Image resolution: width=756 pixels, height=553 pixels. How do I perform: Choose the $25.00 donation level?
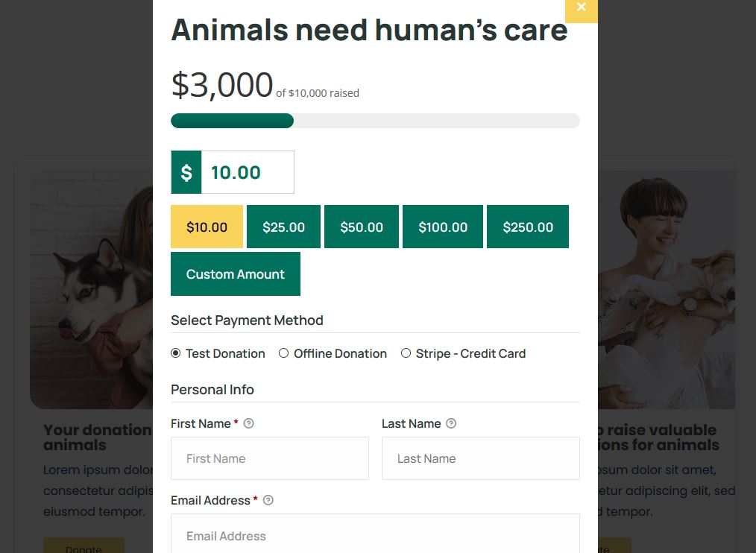point(283,227)
